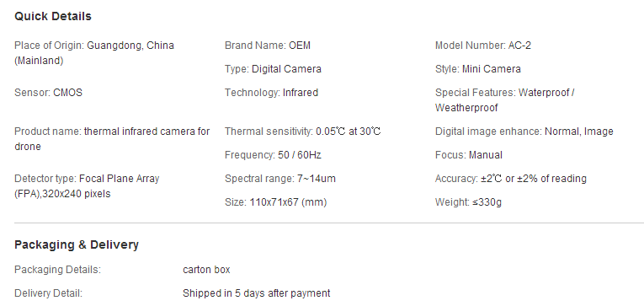Click the Focus Manual entry

[x=469, y=155]
